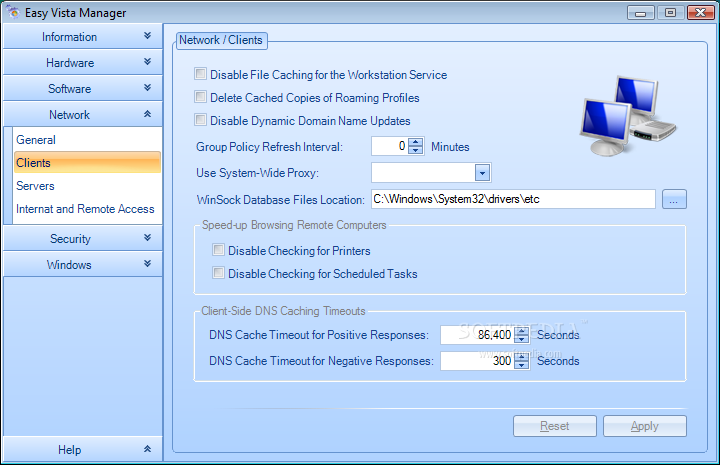Expand the Hardware sidebar section

click(83, 62)
